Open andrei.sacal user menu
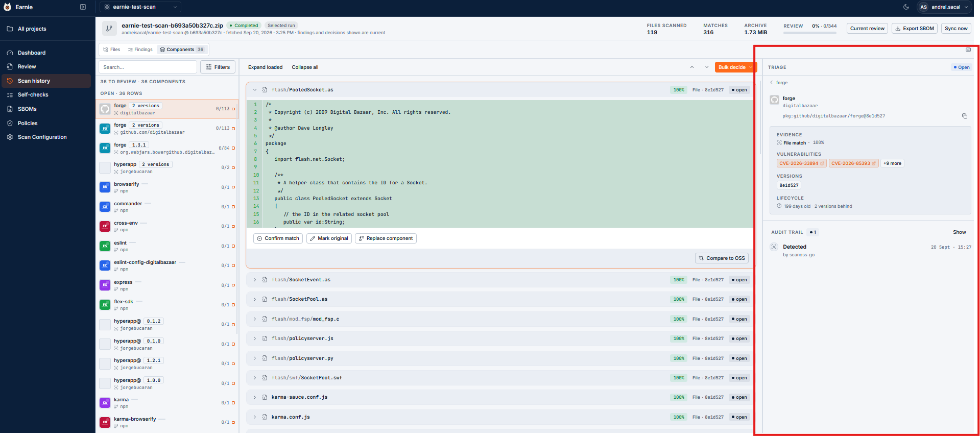This screenshot has width=980, height=436. tap(944, 7)
